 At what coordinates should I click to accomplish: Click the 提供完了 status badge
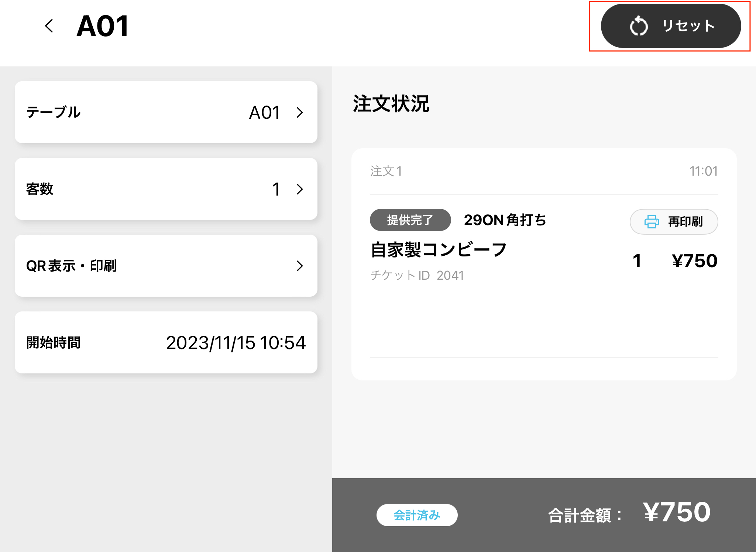[410, 220]
